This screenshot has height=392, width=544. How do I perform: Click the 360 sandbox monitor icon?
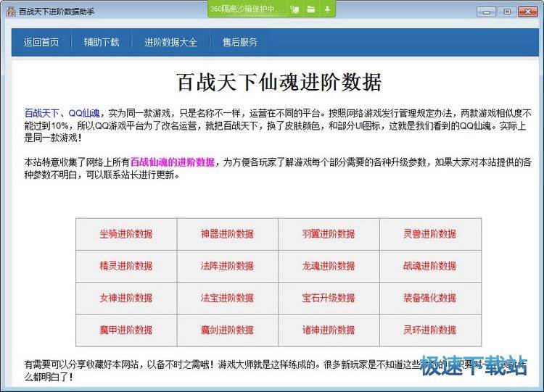[x=294, y=9]
